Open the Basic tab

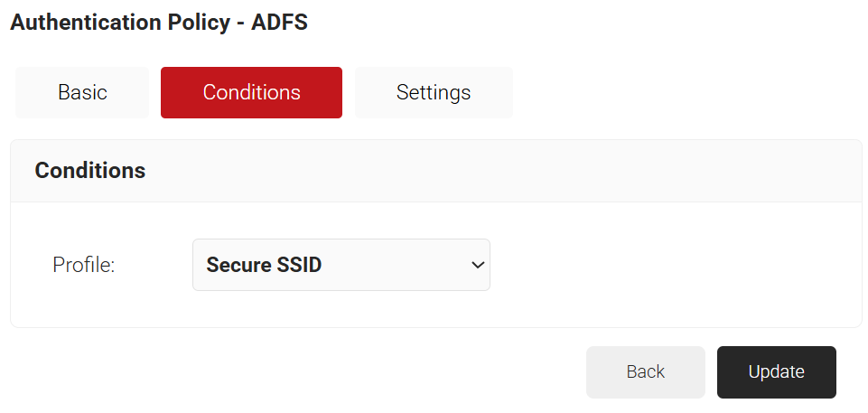click(82, 92)
